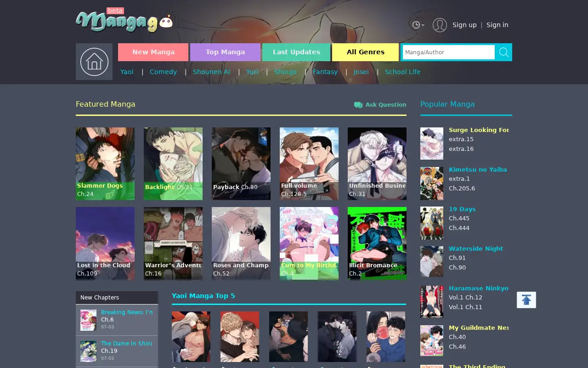Open Waterside Night popular title
Image resolution: width=588 pixels, height=368 pixels.
point(476,248)
